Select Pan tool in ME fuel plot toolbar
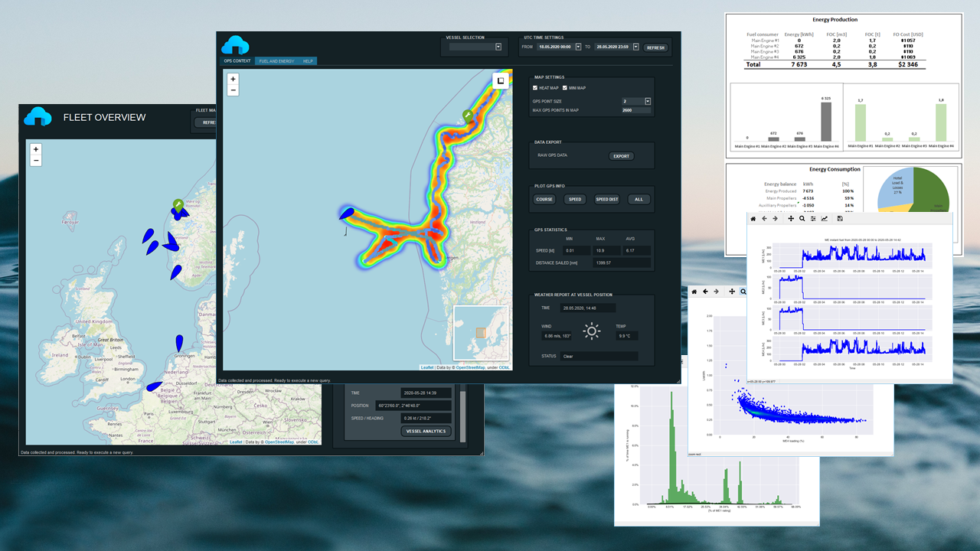Screen dimensions: 980x551 click(x=791, y=219)
